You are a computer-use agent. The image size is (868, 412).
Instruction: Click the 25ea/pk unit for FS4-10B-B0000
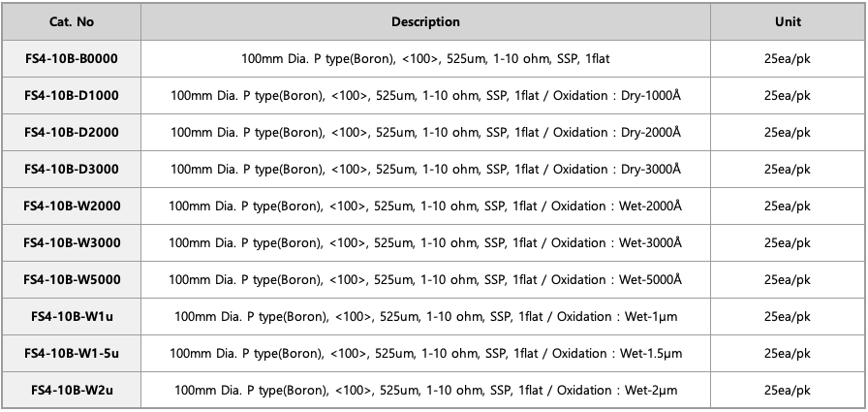788,58
